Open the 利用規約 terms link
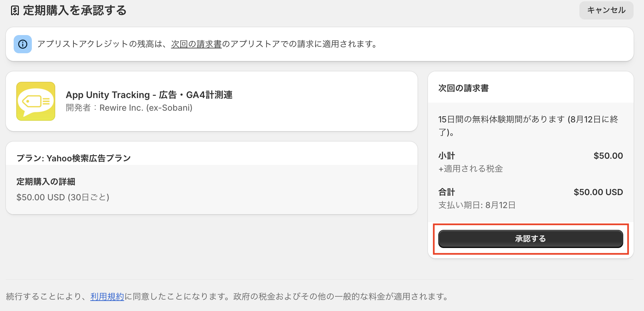Viewport: 644px width, 311px height. click(x=107, y=296)
